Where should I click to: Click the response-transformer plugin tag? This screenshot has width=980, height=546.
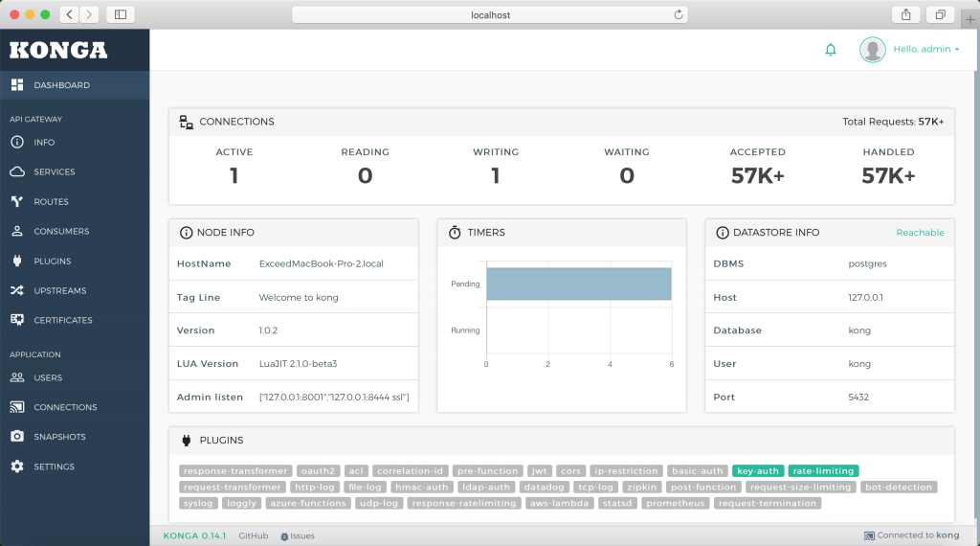pyautogui.click(x=235, y=471)
